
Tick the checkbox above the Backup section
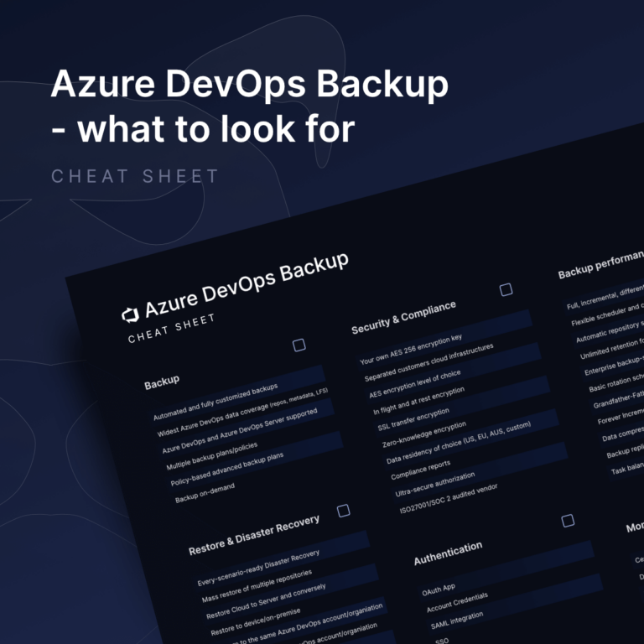(x=299, y=345)
